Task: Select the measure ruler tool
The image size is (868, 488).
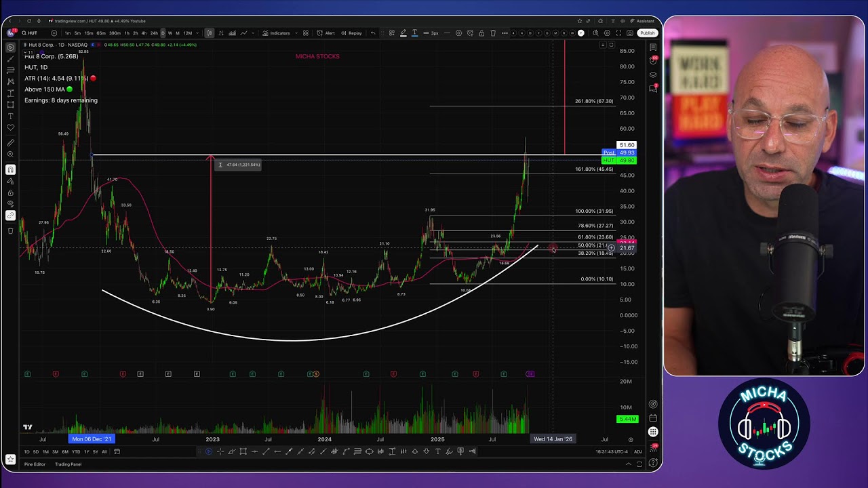Action: [x=11, y=143]
